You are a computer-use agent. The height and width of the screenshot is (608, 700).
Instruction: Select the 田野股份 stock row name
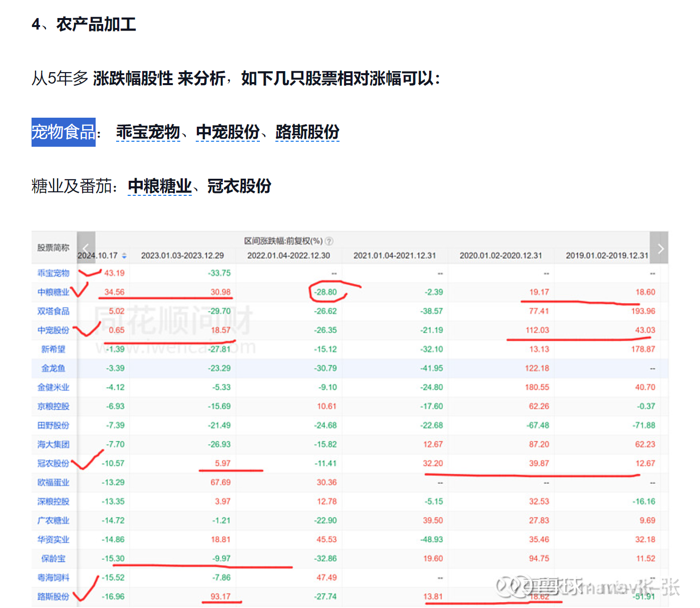pyautogui.click(x=54, y=425)
